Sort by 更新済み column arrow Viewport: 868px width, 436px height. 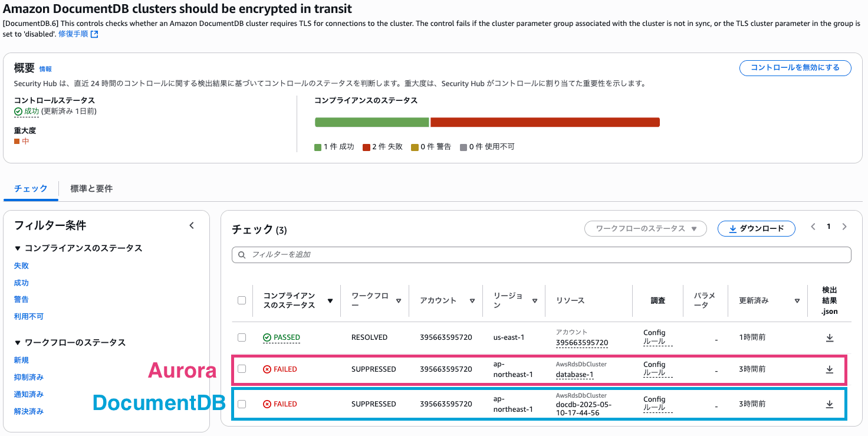click(x=796, y=301)
